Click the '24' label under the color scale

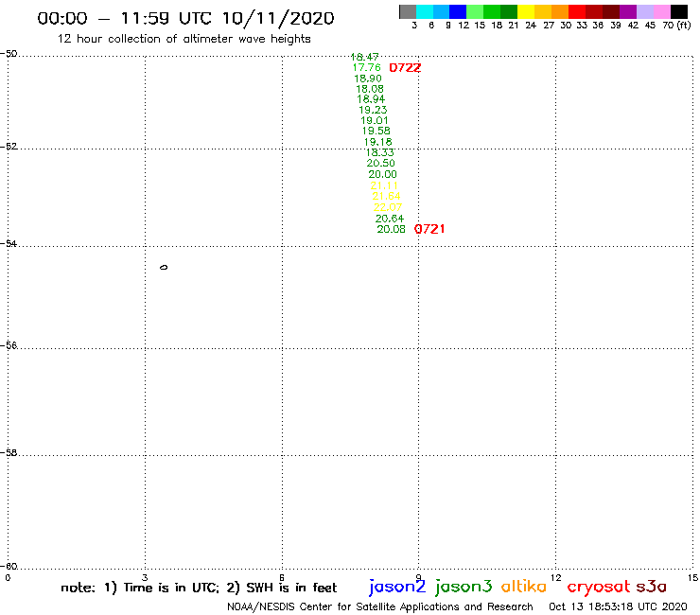531,26
